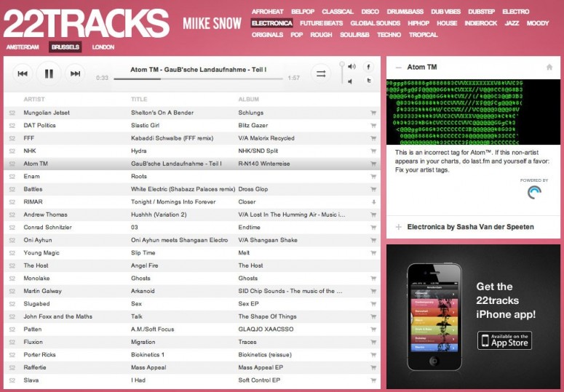Collapse the Atom TM info panel
564x392 pixels.
399,67
